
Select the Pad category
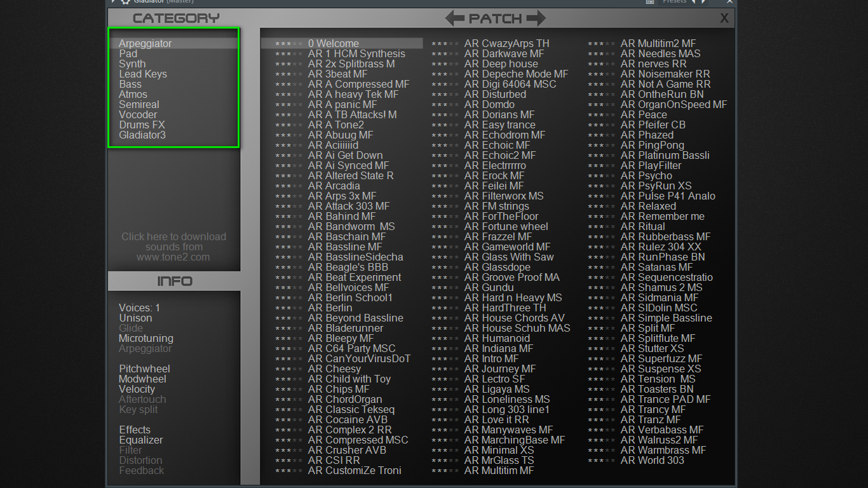[128, 54]
